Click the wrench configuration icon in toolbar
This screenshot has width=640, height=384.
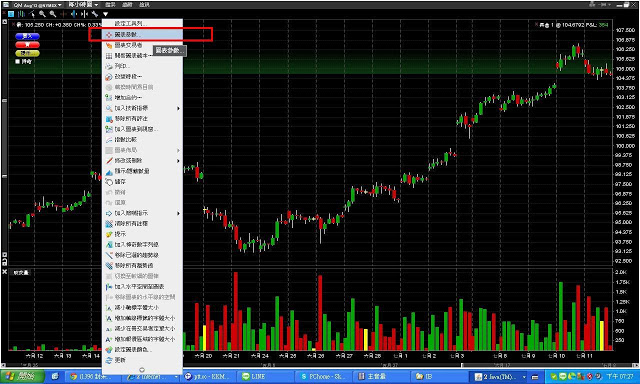pyautogui.click(x=95, y=14)
